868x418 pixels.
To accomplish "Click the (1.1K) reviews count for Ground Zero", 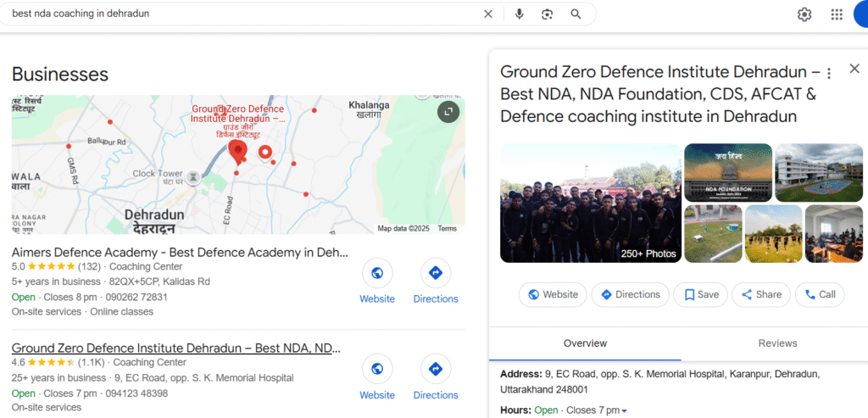I will 91,363.
